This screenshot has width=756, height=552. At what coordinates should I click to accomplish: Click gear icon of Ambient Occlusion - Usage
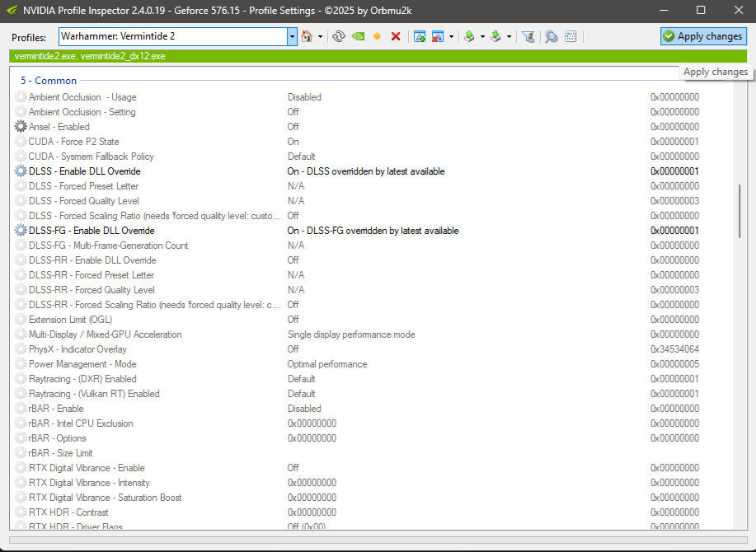click(x=21, y=97)
